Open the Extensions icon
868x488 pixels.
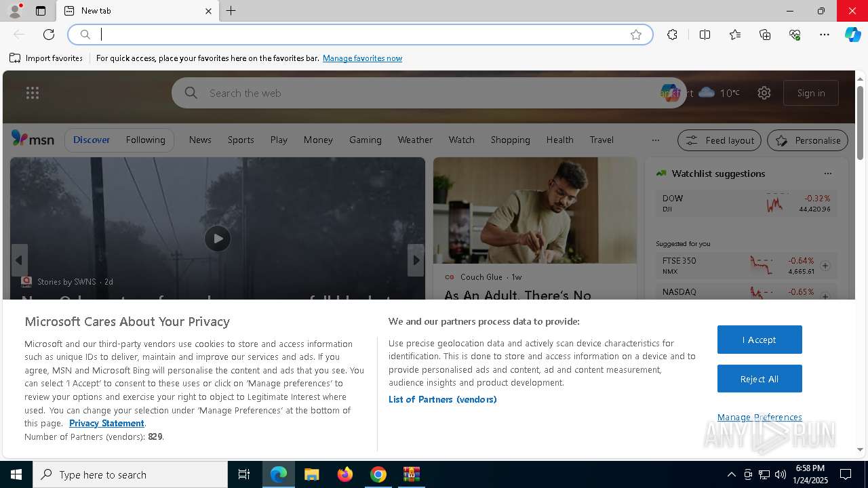click(672, 35)
